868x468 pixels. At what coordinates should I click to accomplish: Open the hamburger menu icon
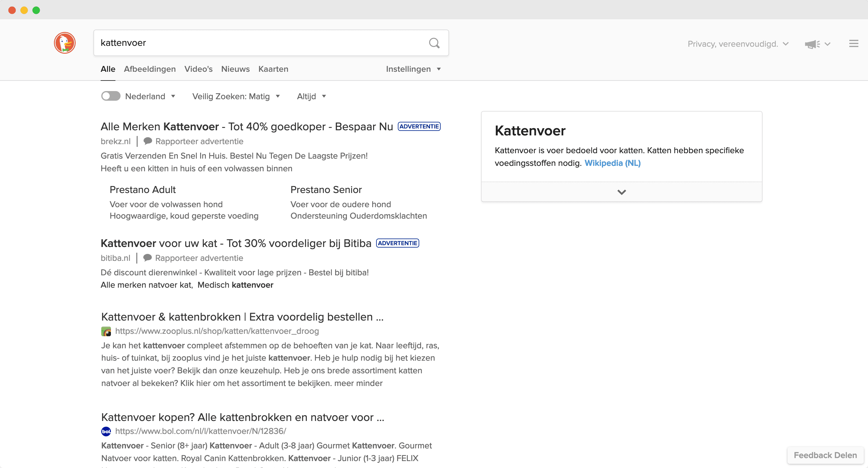point(854,43)
